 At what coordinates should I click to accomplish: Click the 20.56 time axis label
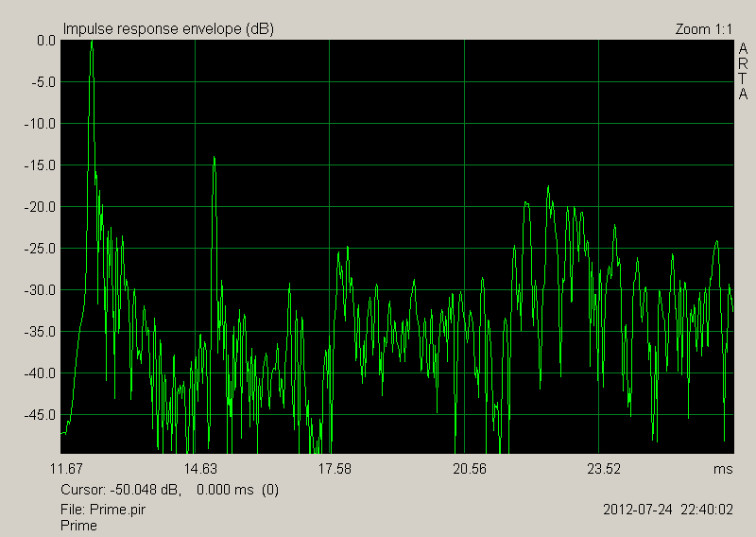470,469
